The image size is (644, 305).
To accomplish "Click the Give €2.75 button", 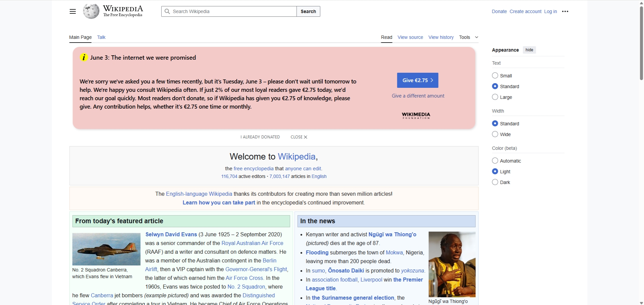I will [418, 80].
